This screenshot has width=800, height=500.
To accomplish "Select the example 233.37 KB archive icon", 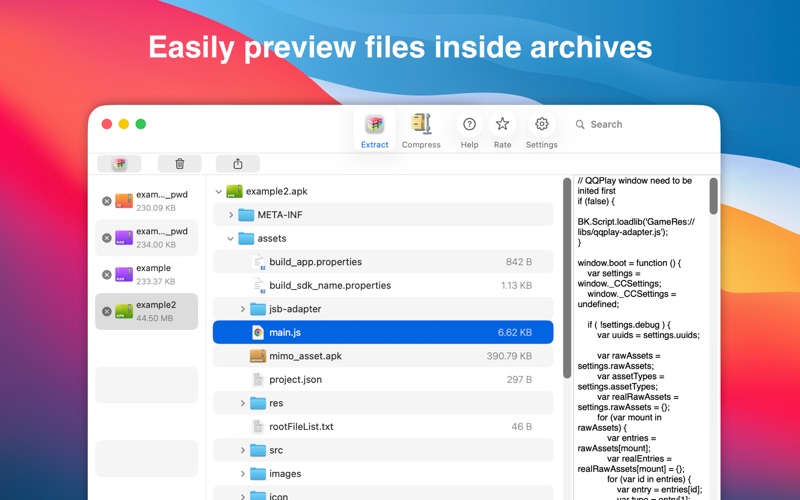I will click(124, 274).
